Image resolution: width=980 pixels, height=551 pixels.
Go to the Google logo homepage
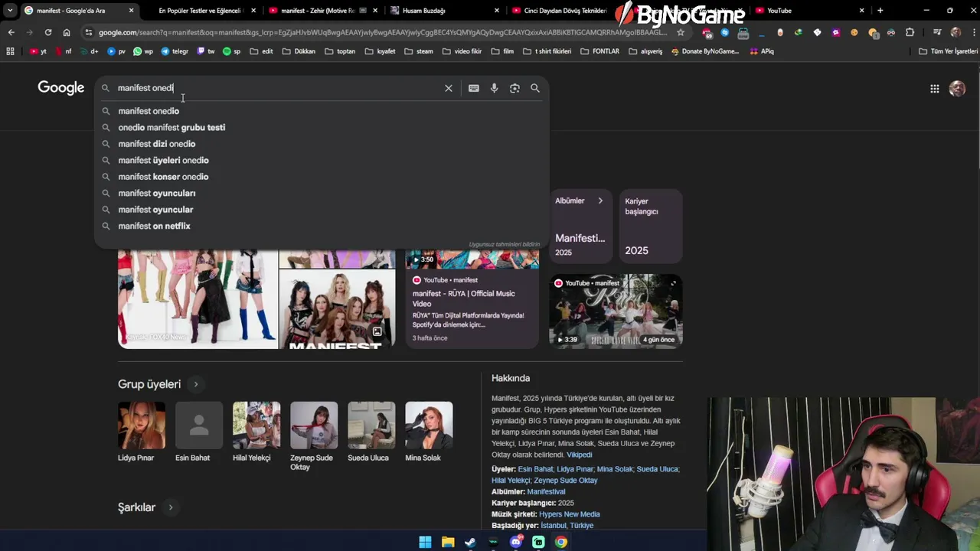tap(61, 88)
